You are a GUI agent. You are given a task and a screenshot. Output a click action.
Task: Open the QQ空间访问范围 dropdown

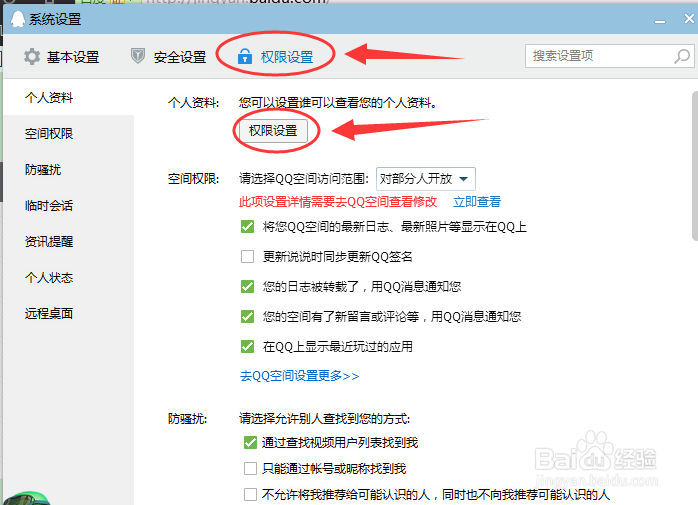(x=426, y=179)
